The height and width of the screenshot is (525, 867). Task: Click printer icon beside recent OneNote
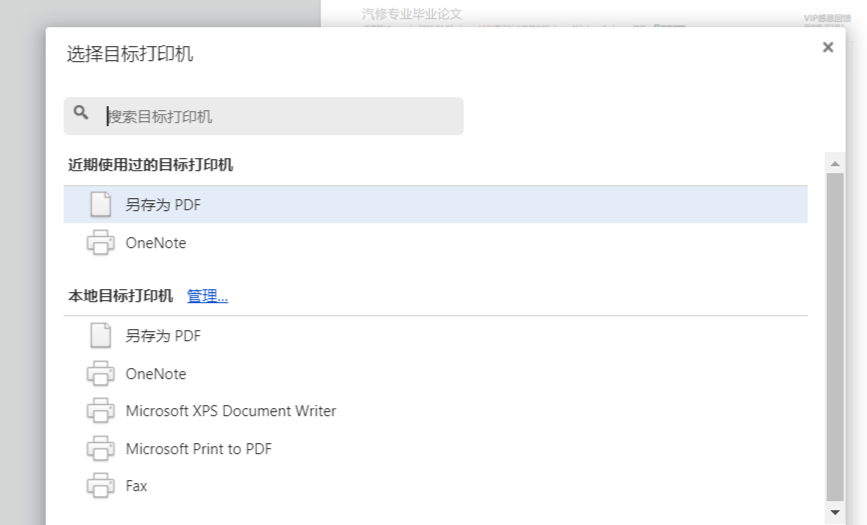[101, 242]
